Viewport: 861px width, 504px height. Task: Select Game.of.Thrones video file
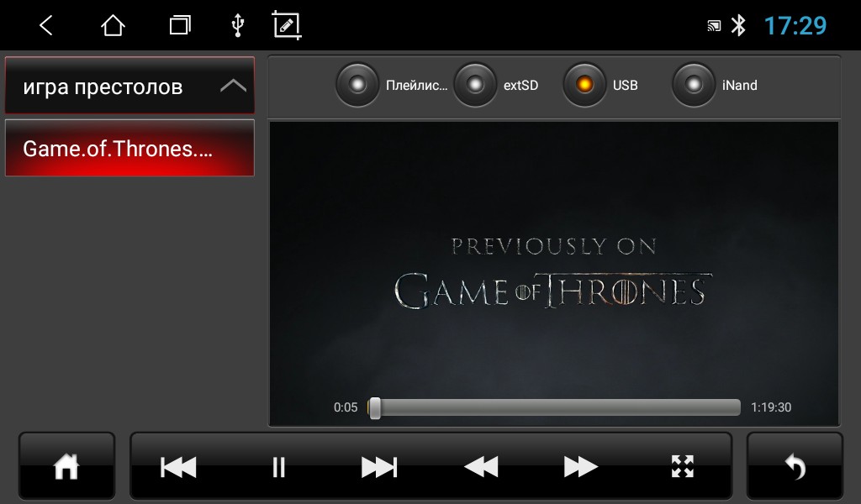(129, 148)
